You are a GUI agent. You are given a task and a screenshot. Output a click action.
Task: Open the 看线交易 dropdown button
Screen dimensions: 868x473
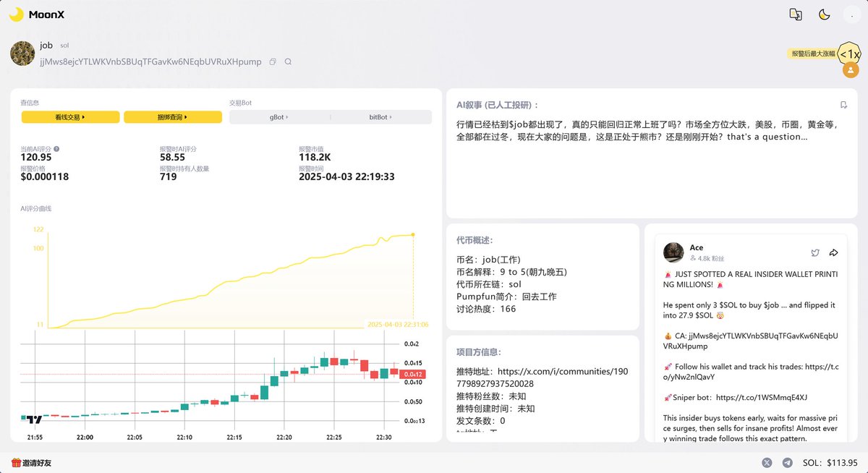pos(70,116)
